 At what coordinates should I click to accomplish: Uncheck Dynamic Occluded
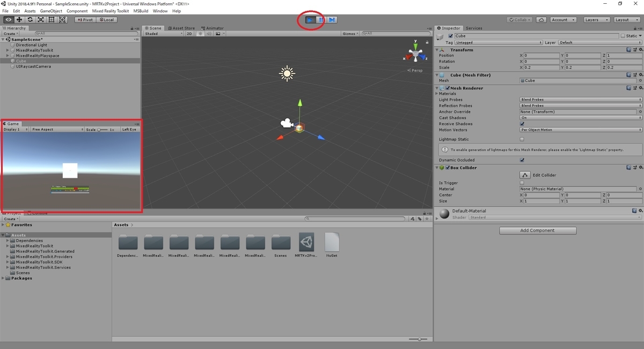click(522, 160)
